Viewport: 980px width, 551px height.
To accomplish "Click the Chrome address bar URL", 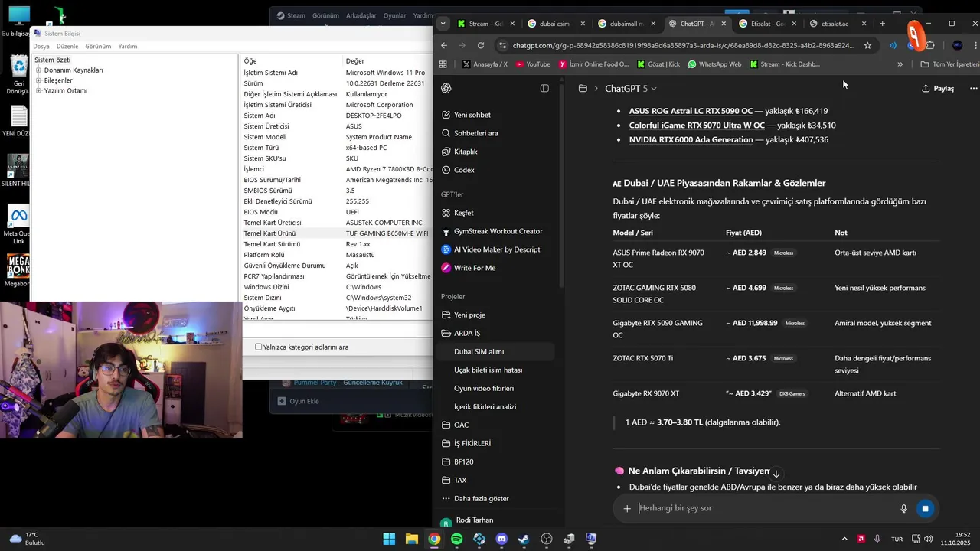I will click(x=683, y=45).
